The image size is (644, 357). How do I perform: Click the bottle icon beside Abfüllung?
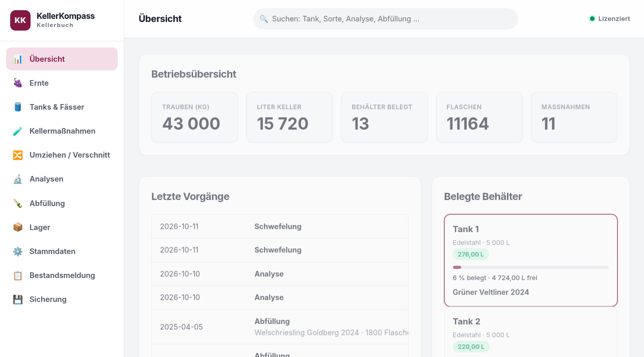[18, 203]
